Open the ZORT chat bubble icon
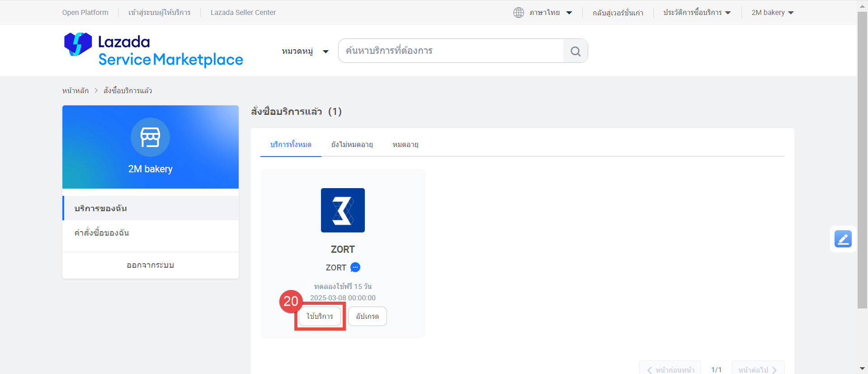The image size is (868, 374). click(x=355, y=267)
